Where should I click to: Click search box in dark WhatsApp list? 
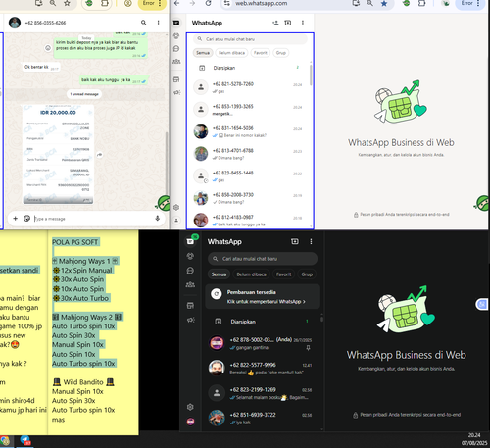[x=263, y=259]
